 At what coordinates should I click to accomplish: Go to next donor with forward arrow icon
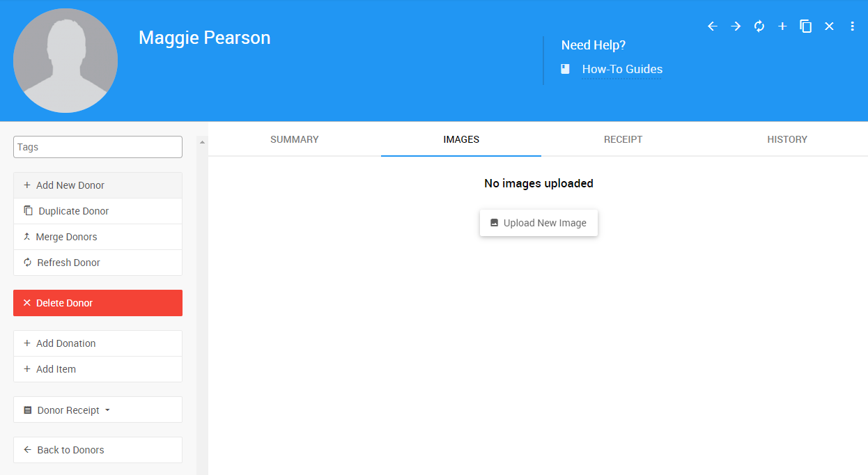point(736,26)
